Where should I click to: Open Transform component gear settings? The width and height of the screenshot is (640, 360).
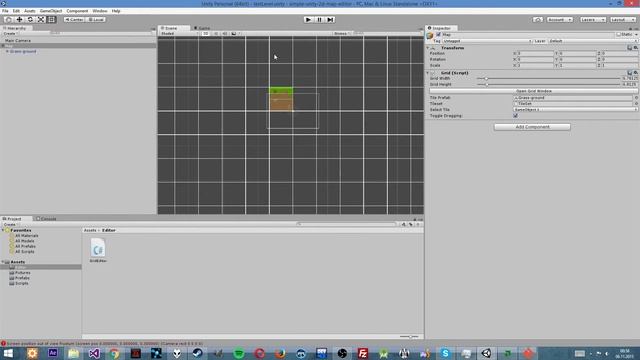(636, 48)
